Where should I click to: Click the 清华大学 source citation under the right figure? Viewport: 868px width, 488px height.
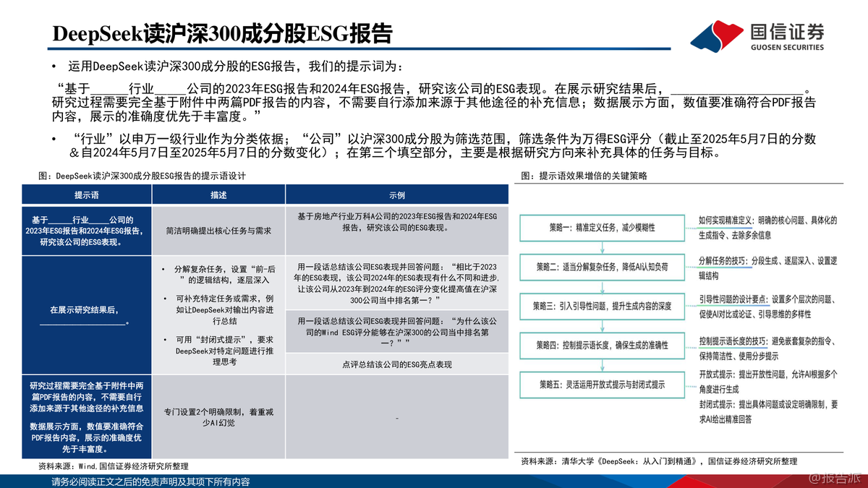658,461
